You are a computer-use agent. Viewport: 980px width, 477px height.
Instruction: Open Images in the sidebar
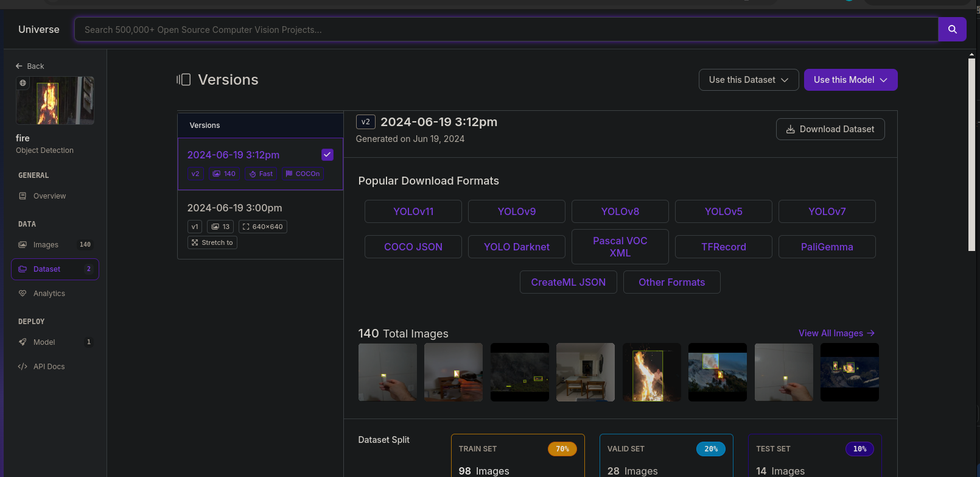pyautogui.click(x=55, y=245)
